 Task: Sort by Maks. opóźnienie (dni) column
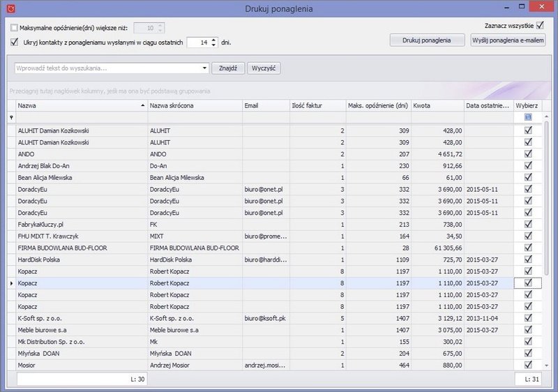click(x=377, y=105)
